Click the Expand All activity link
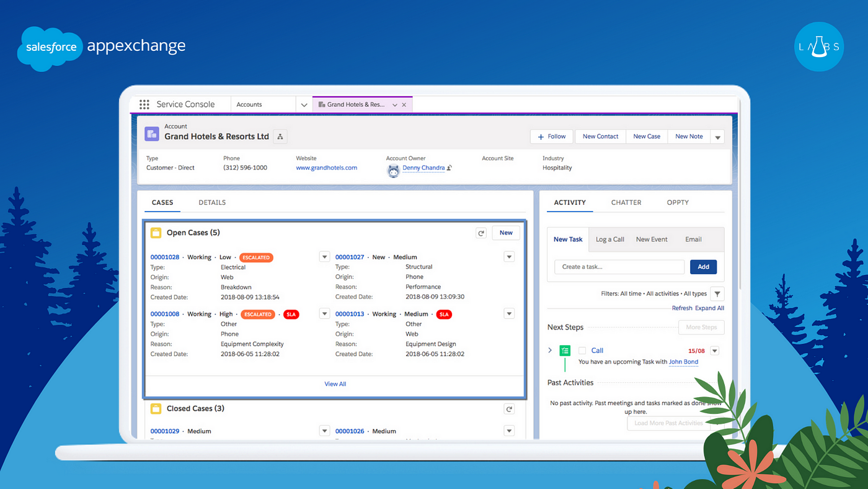 pyautogui.click(x=709, y=308)
